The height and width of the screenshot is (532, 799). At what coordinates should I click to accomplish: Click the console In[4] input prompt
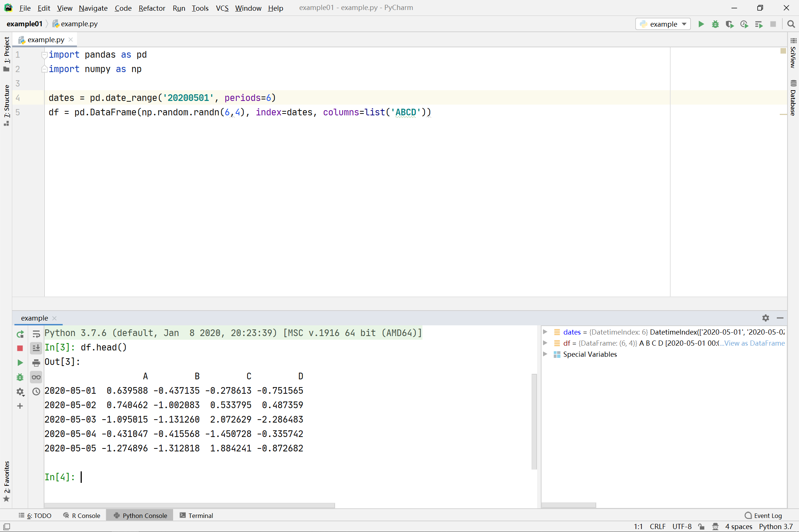(x=59, y=477)
